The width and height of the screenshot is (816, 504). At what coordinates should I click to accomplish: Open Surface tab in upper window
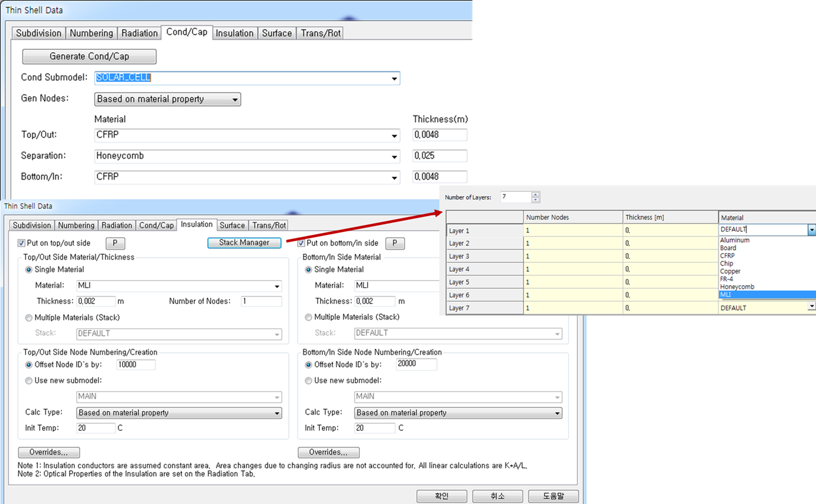[277, 33]
